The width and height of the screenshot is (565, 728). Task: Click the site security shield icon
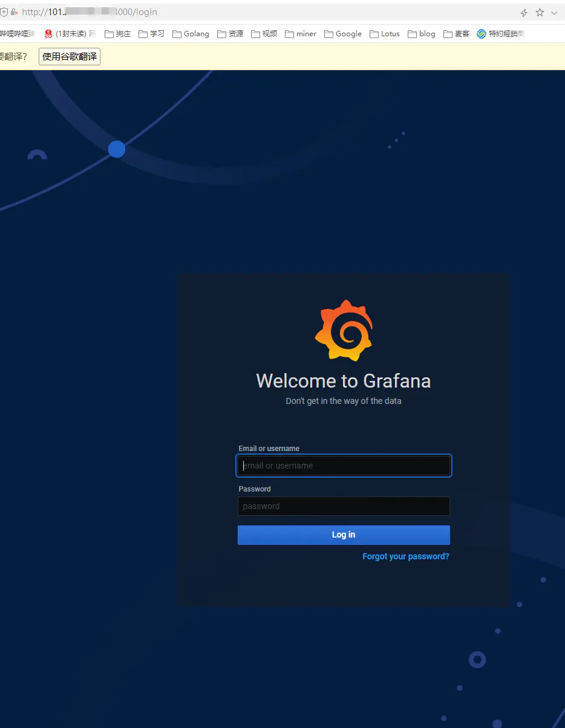[x=4, y=12]
